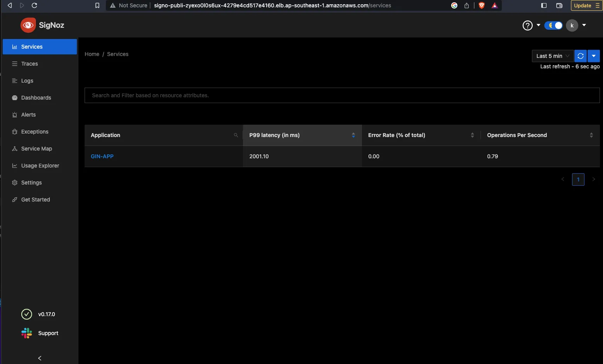Click the browser address bar URL
This screenshot has width=603, height=364.
(272, 5)
